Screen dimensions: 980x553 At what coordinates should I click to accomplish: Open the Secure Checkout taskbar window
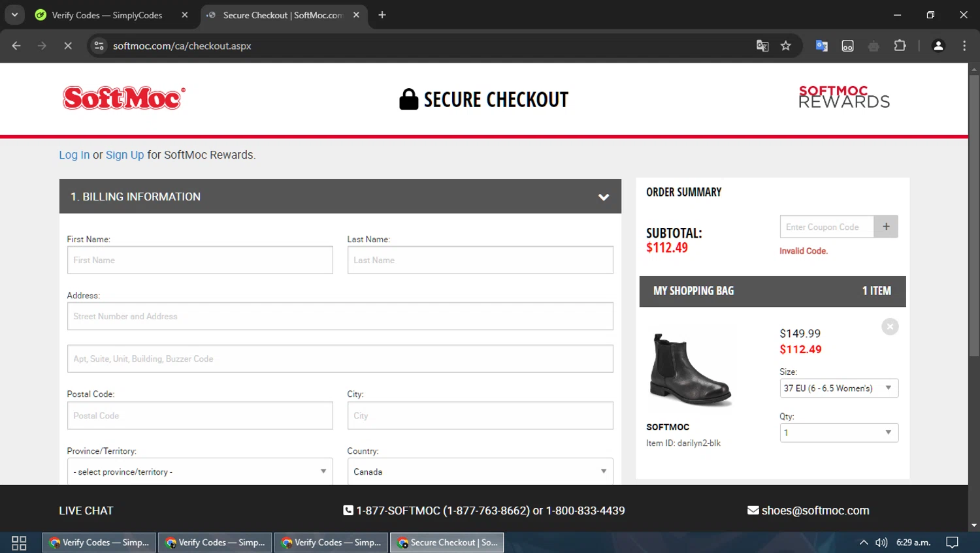(447, 543)
